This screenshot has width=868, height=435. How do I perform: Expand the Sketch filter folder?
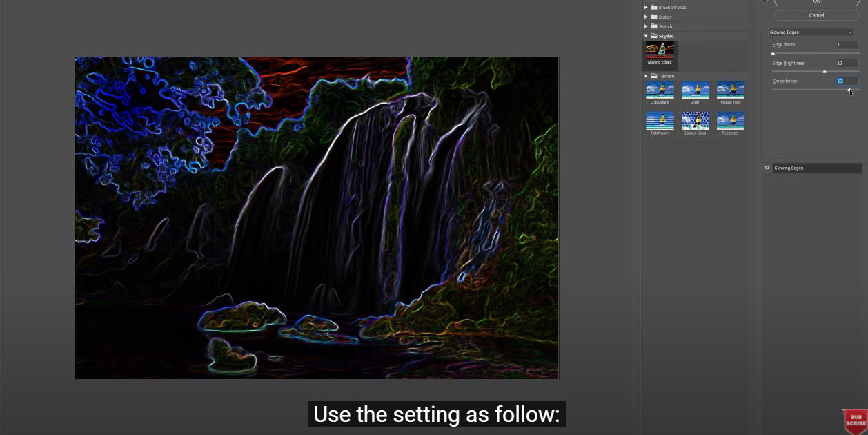pyautogui.click(x=646, y=26)
